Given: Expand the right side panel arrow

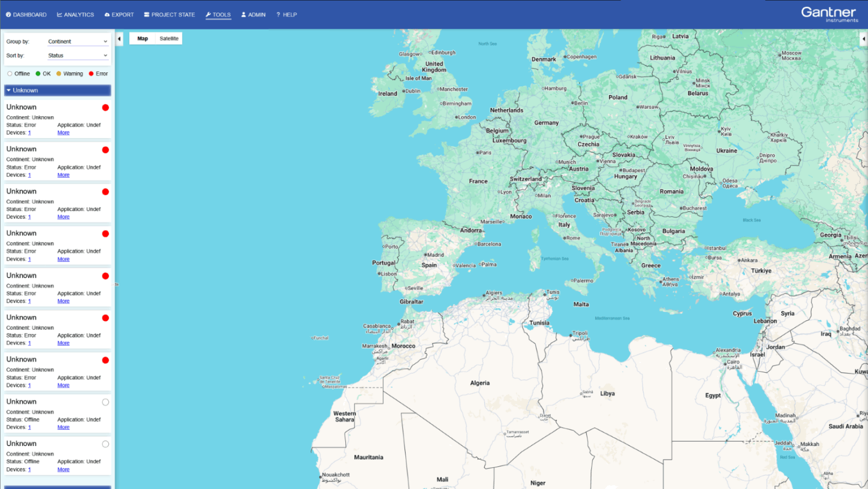Looking at the screenshot, I should [x=864, y=39].
